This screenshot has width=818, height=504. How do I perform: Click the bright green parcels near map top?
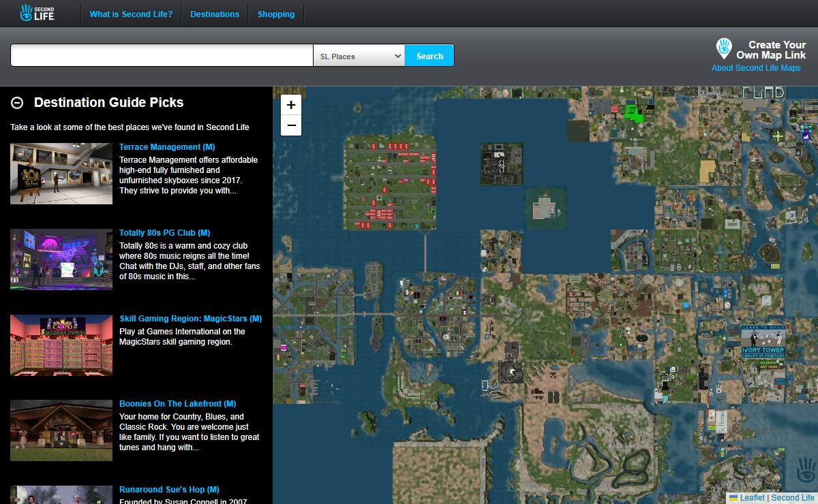tap(635, 113)
